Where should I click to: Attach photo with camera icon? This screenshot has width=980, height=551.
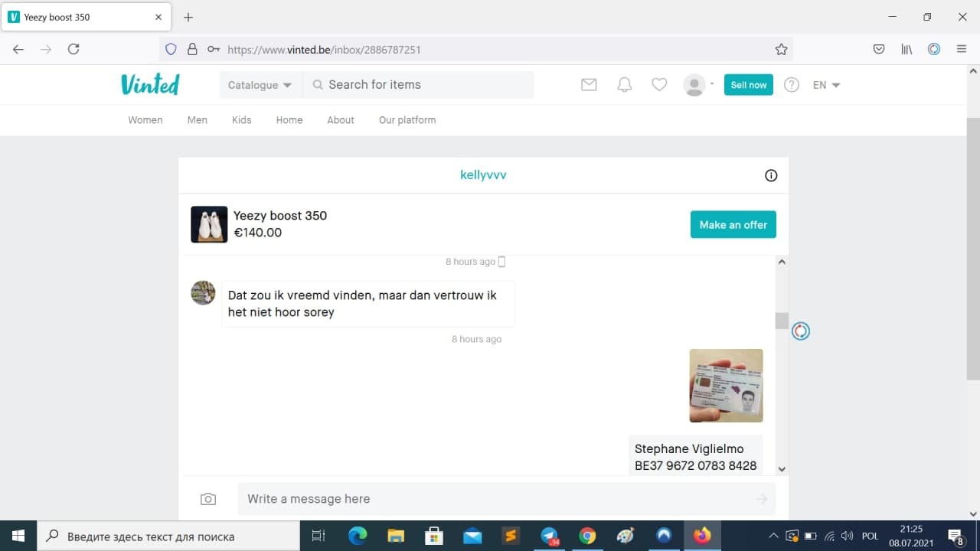pos(208,499)
